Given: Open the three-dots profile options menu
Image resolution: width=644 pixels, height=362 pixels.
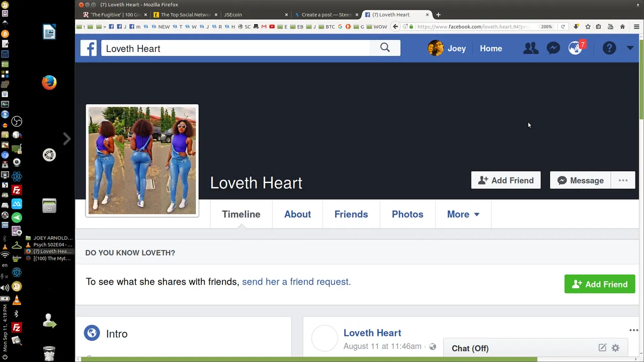Looking at the screenshot, I should point(623,180).
